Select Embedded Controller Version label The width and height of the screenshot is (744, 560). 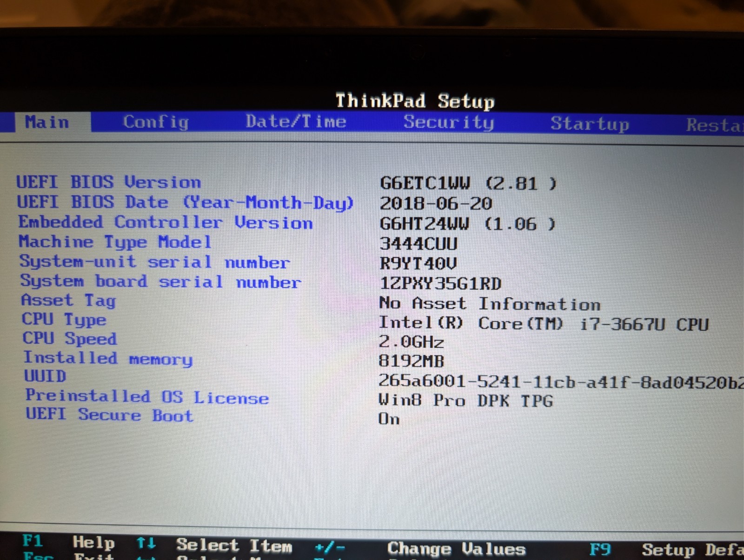click(x=166, y=222)
